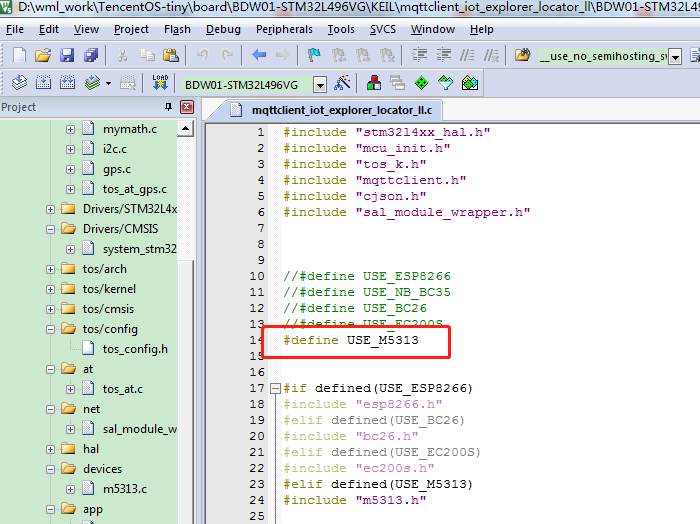700x524 pixels.
Task: Open batch build icon with layers
Action: (x=92, y=83)
